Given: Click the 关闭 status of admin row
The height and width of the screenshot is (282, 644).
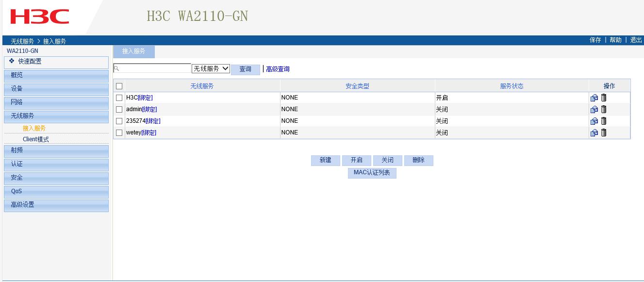Looking at the screenshot, I should click(442, 109).
